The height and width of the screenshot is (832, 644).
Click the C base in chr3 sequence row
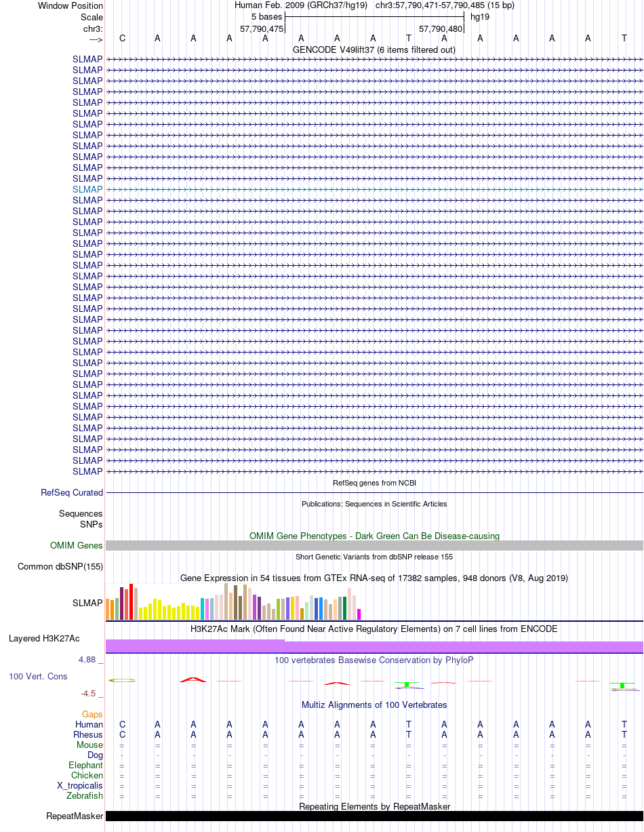[x=122, y=39]
